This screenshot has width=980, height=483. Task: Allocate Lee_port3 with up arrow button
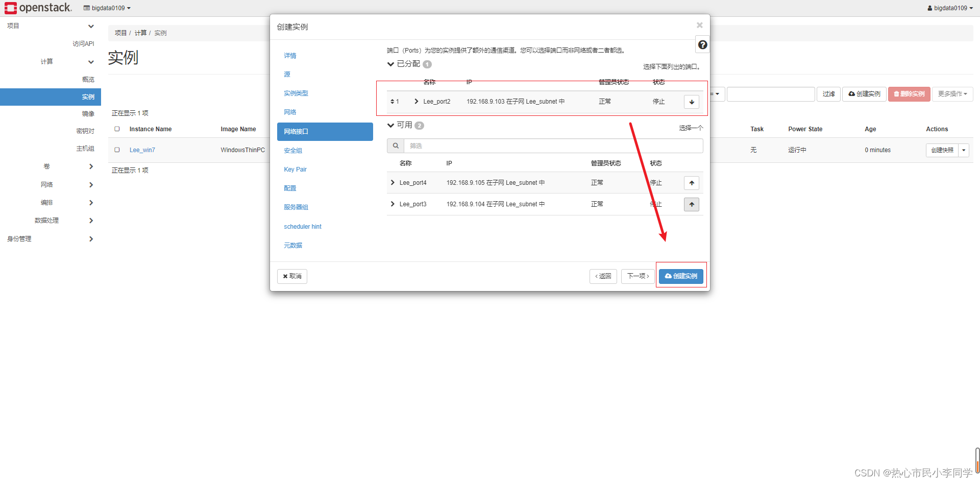pyautogui.click(x=692, y=204)
